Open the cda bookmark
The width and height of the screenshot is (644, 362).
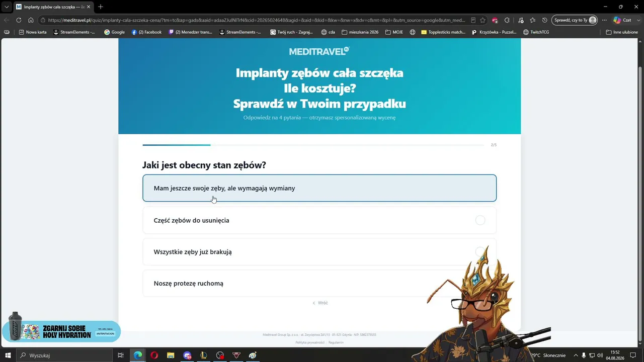coord(328,32)
